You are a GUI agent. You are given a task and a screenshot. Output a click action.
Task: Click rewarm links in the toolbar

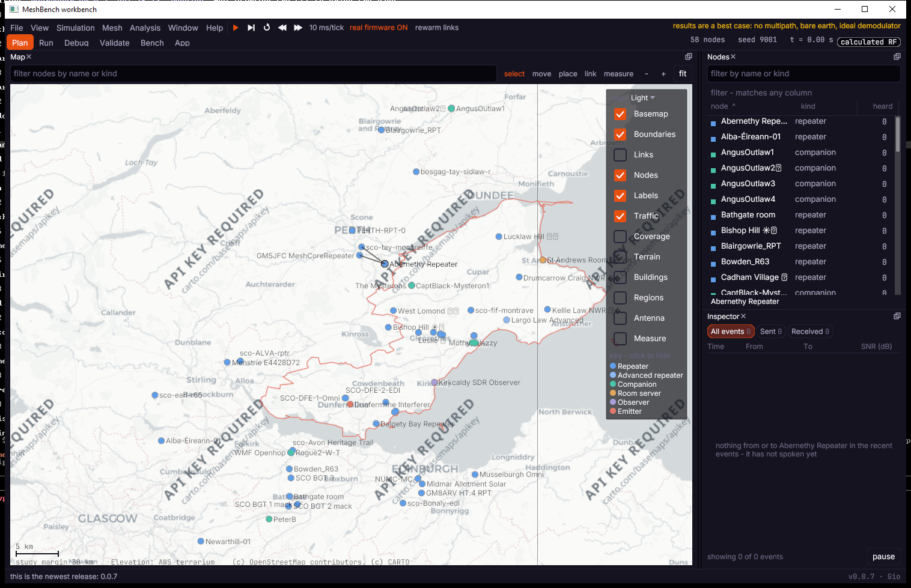[437, 28]
